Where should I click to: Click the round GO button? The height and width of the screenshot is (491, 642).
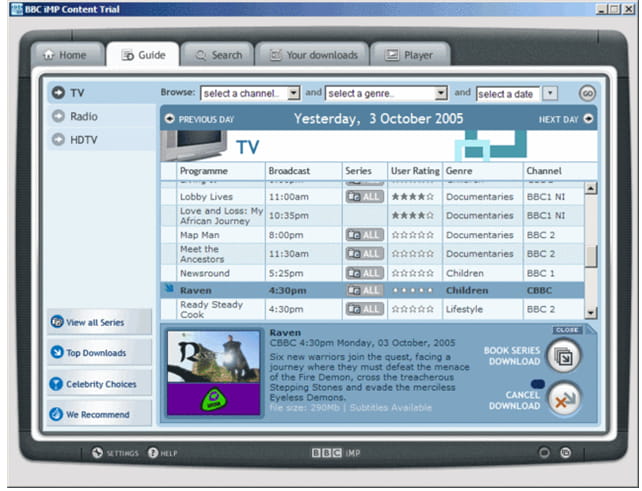tap(587, 93)
